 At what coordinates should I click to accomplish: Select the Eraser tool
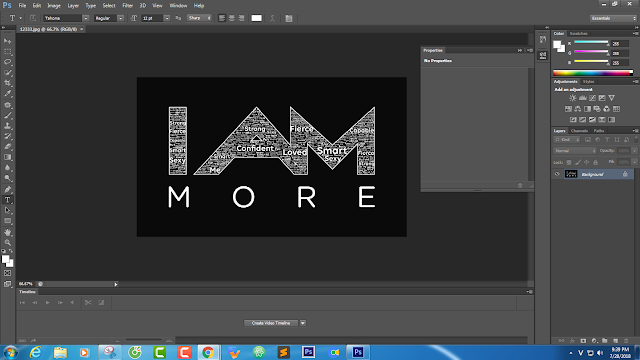[x=7, y=147]
